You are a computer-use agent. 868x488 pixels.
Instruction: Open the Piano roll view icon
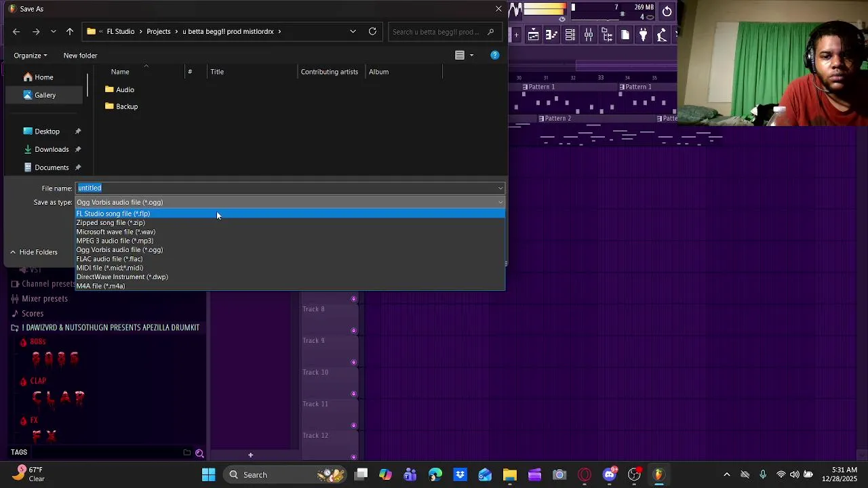552,35
